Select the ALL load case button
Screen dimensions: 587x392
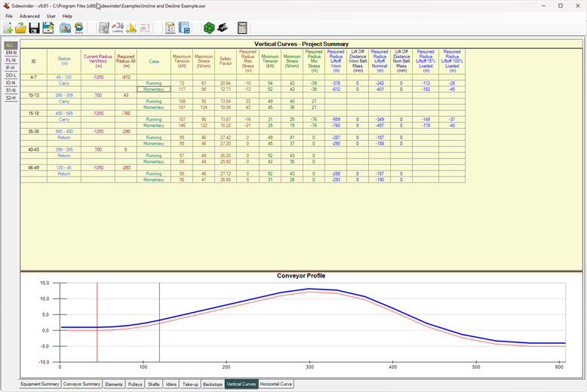coord(11,45)
